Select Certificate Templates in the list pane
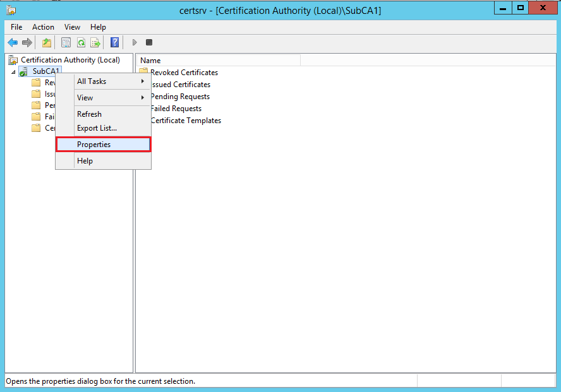 (x=186, y=121)
